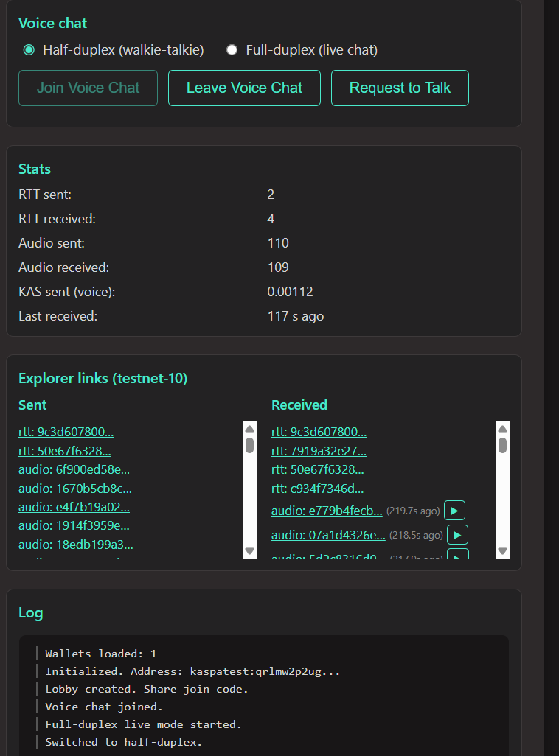Click the Audio received value 109
The image size is (559, 756).
(278, 267)
